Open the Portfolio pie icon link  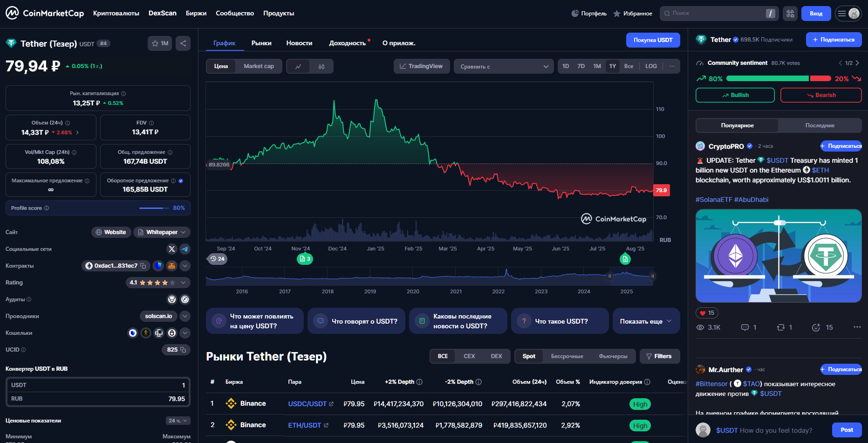tap(589, 14)
